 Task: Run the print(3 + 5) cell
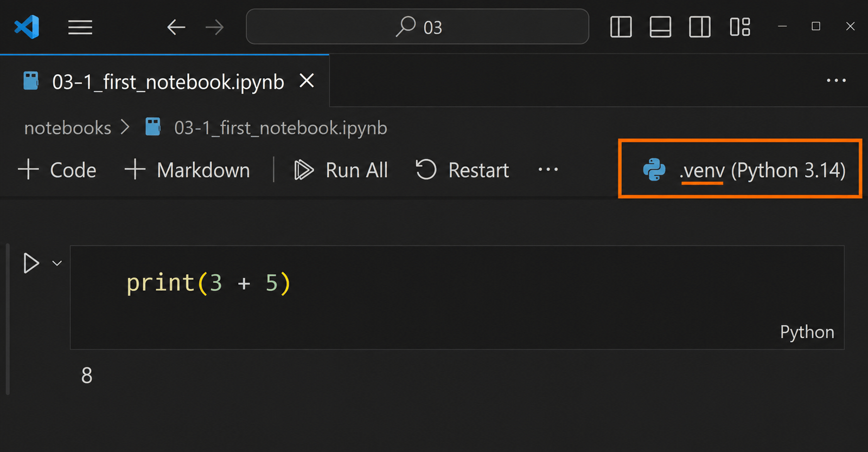[x=31, y=263]
